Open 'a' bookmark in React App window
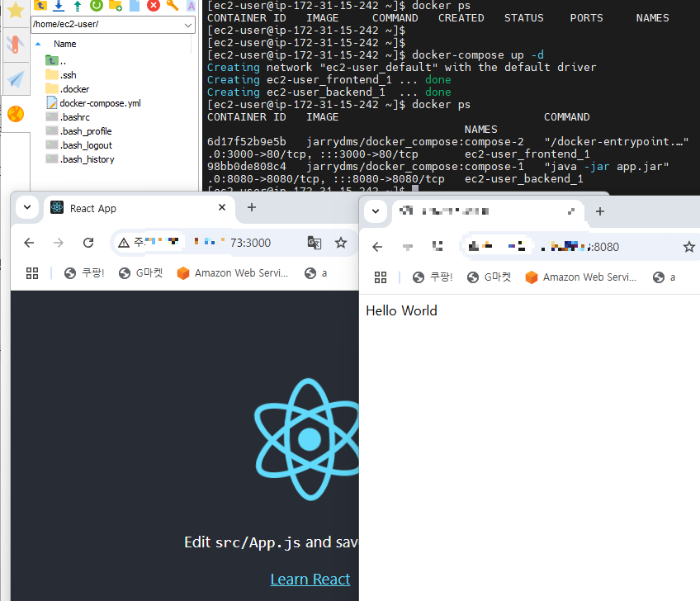This screenshot has width=700, height=601. [x=316, y=273]
